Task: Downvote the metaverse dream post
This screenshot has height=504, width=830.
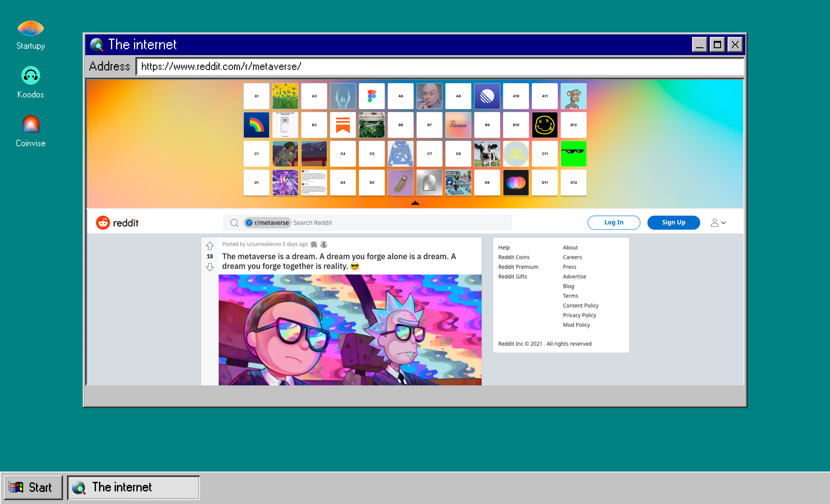Action: (210, 267)
